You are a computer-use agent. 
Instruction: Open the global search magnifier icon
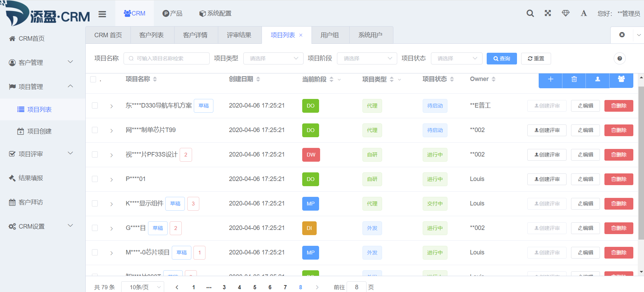530,13
